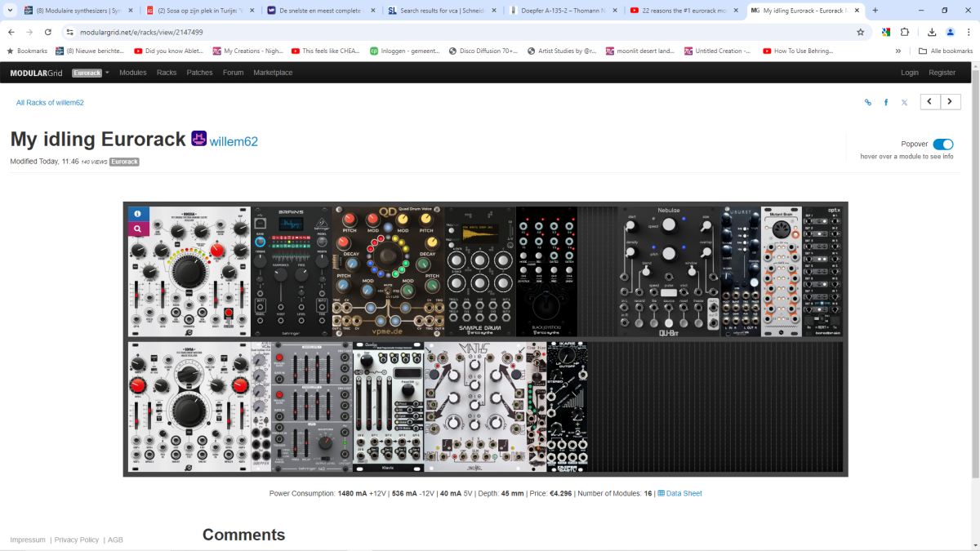Image resolution: width=980 pixels, height=551 pixels.
Task: Click the site information icon in the address bar
Action: [70, 32]
